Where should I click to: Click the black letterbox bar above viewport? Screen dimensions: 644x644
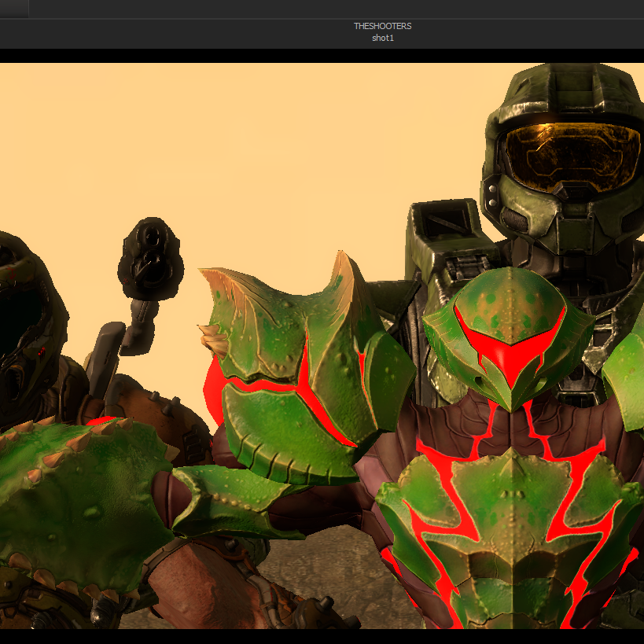click(322, 56)
